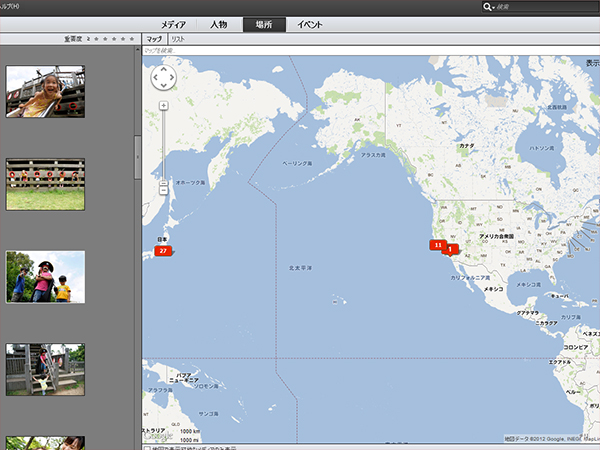Viewport: 600px width, 450px height.
Task: Switch to the メディア tab
Action: (x=173, y=25)
